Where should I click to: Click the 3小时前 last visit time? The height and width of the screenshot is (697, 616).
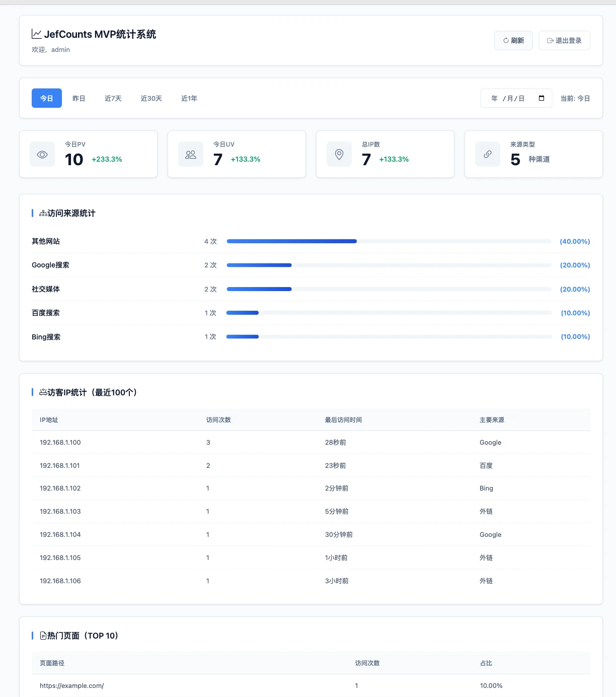pyautogui.click(x=337, y=581)
